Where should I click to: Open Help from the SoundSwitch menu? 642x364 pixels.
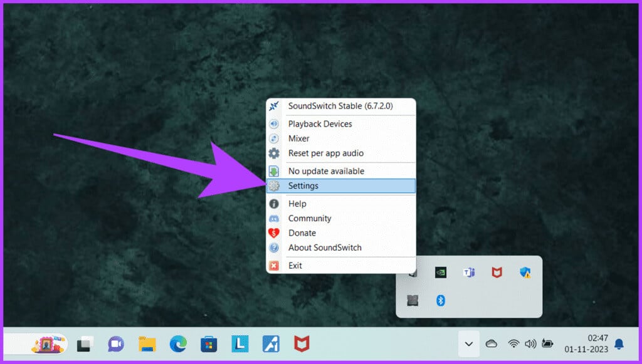pos(340,204)
